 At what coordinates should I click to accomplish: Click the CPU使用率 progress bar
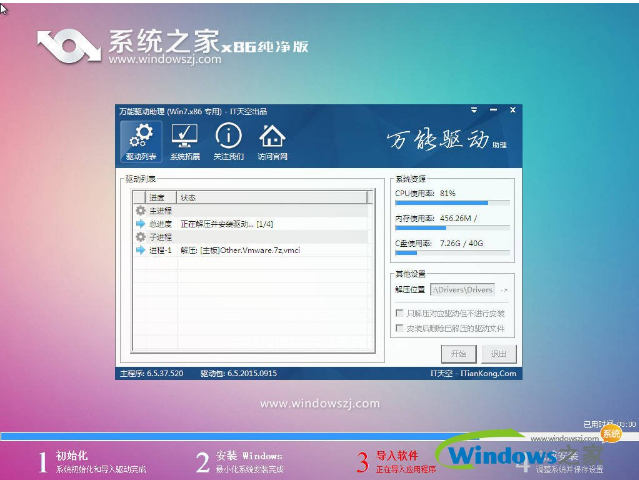pos(452,203)
